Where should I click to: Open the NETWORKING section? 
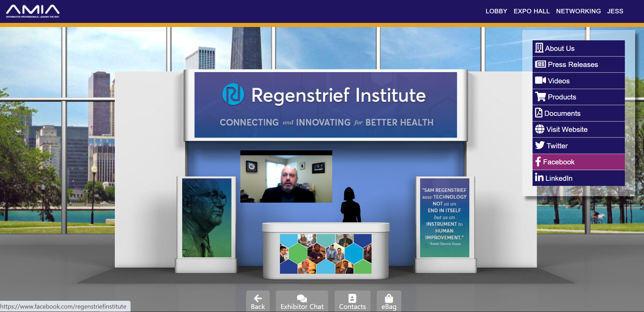[578, 11]
